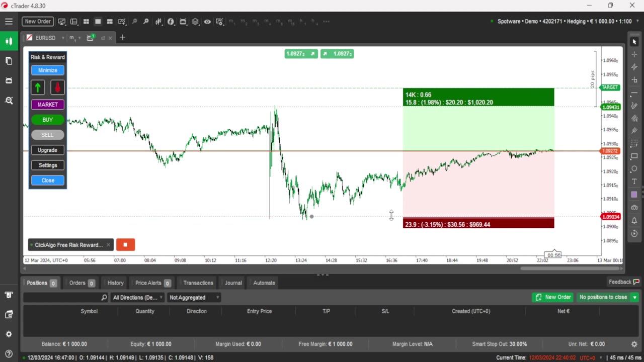Minimize the Risk & Reward panel
Image resolution: width=644 pixels, height=362 pixels.
coord(48,70)
